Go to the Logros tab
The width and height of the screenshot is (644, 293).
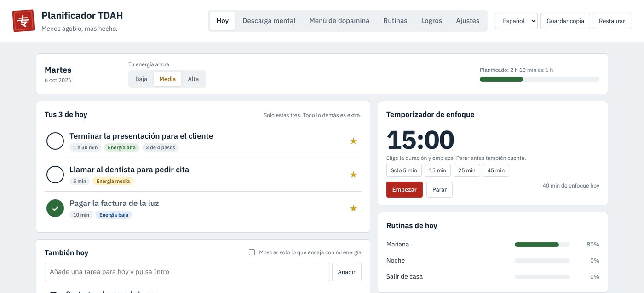431,21
